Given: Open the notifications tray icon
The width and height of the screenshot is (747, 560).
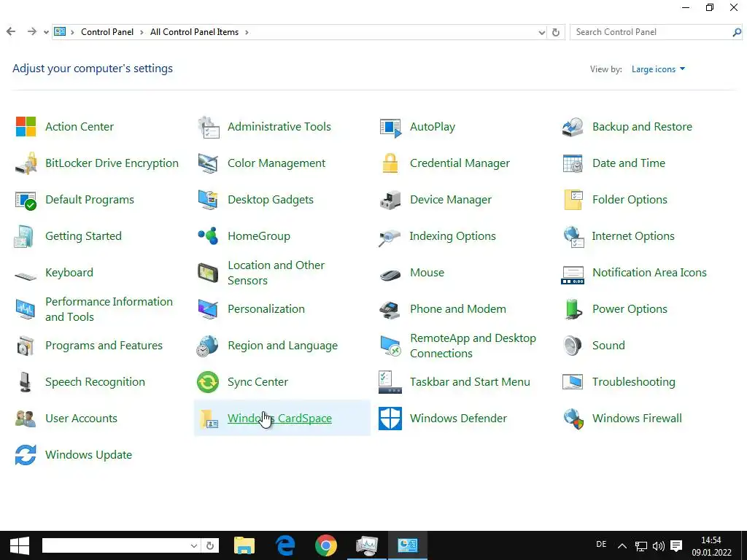Looking at the screenshot, I should pos(676,546).
